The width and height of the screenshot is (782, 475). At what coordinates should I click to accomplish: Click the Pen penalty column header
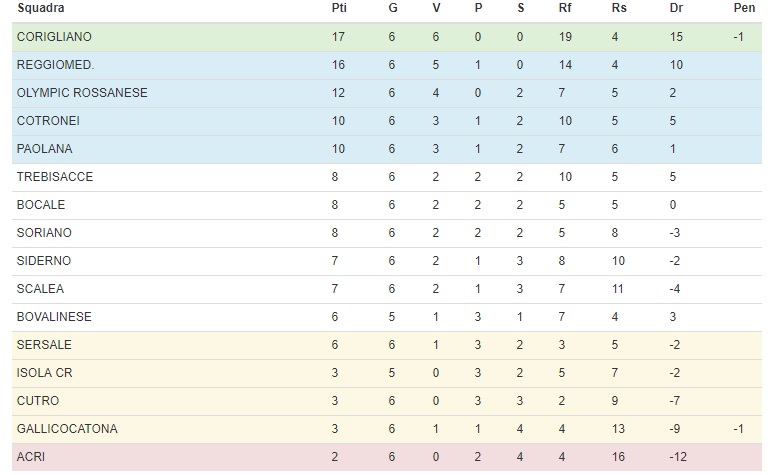tap(744, 8)
